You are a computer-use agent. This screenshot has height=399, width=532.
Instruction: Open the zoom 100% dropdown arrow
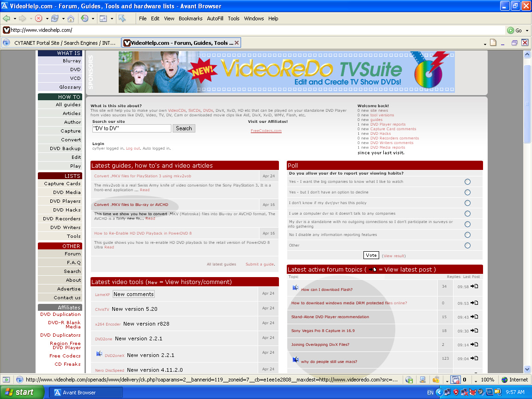[x=476, y=381]
